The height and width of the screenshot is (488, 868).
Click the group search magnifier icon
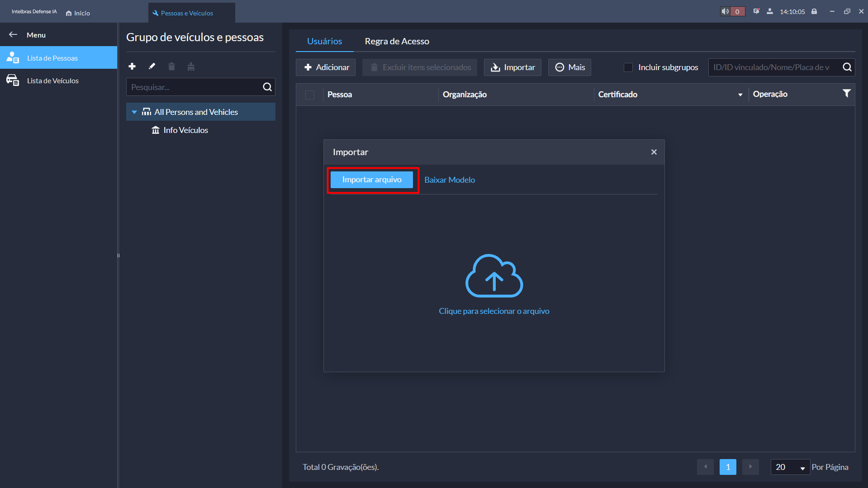point(267,87)
